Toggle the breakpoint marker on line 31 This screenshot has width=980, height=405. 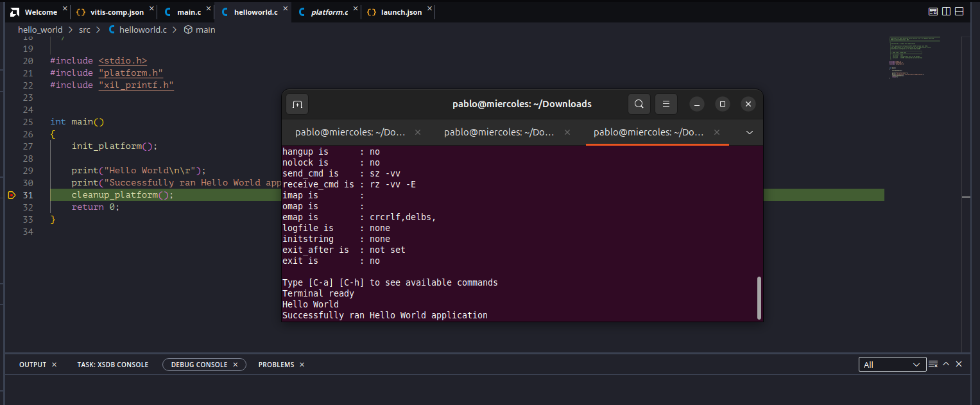(11, 194)
